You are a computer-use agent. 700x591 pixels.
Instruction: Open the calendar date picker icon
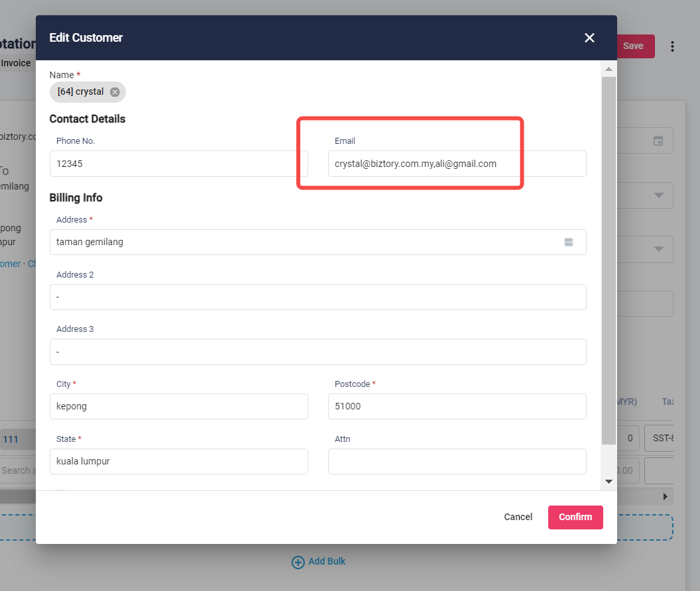pyautogui.click(x=658, y=140)
